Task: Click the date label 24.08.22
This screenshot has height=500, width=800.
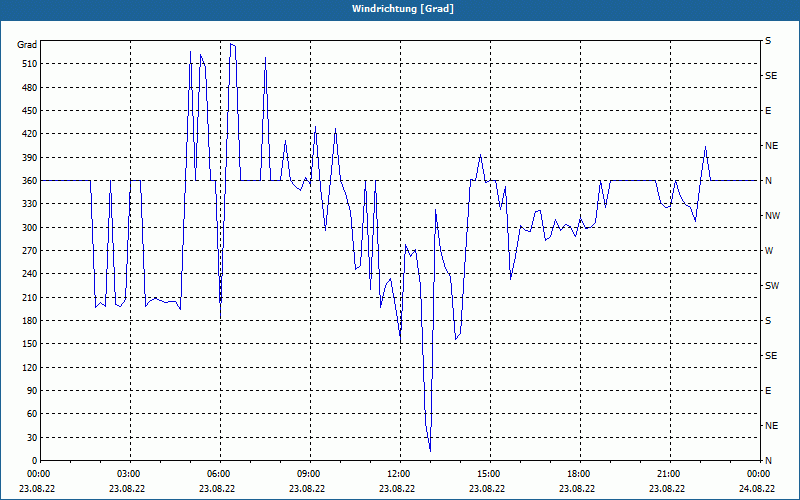Action: coord(757,489)
